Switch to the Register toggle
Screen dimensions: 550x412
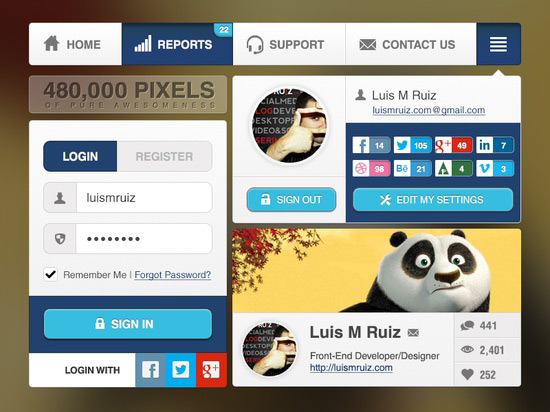pos(164,156)
